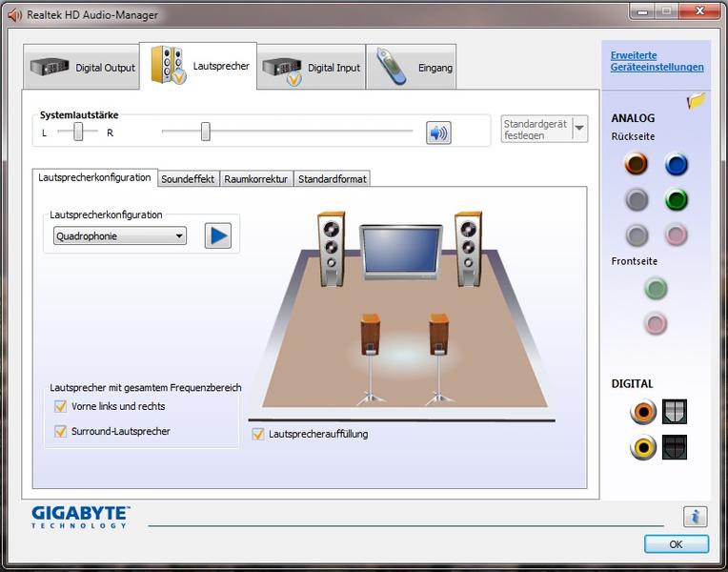The height and width of the screenshot is (572, 728).
Task: Open the Raumkorrektur sub-tab
Action: point(256,179)
